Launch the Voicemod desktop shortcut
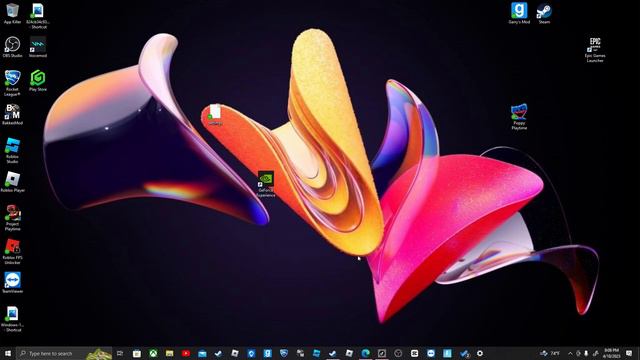 coord(38,47)
